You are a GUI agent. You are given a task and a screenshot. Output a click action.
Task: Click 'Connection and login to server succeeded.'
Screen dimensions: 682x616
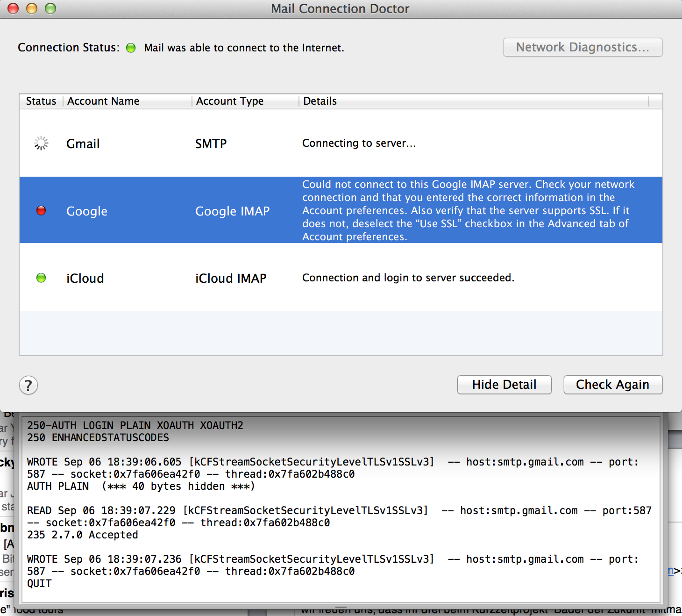point(408,278)
